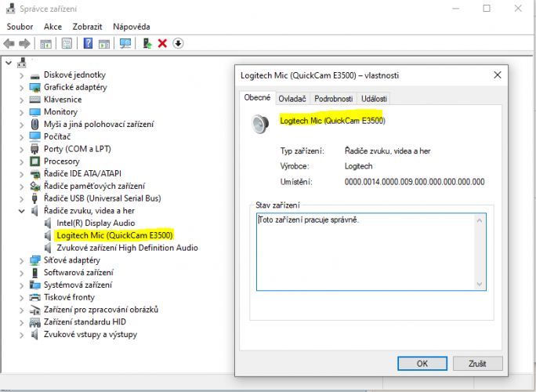536x392 pixels.
Task: Click the USB plug icon beside Řadiče USB
Action: point(34,198)
